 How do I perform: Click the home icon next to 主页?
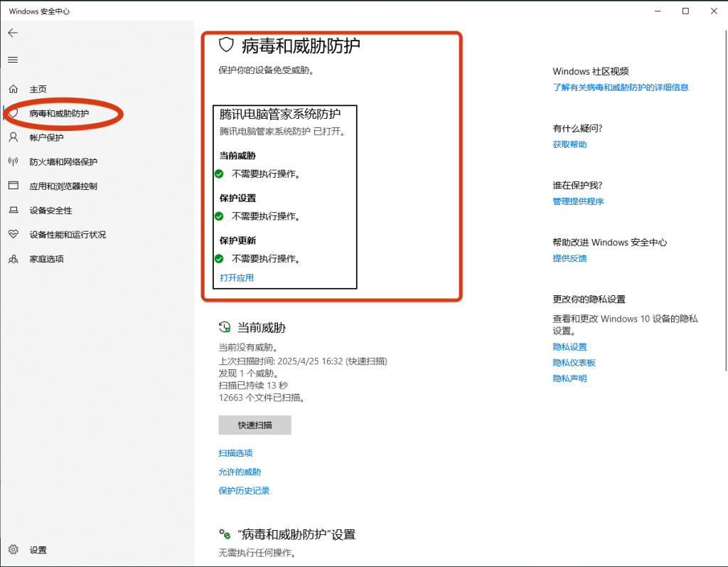point(14,89)
